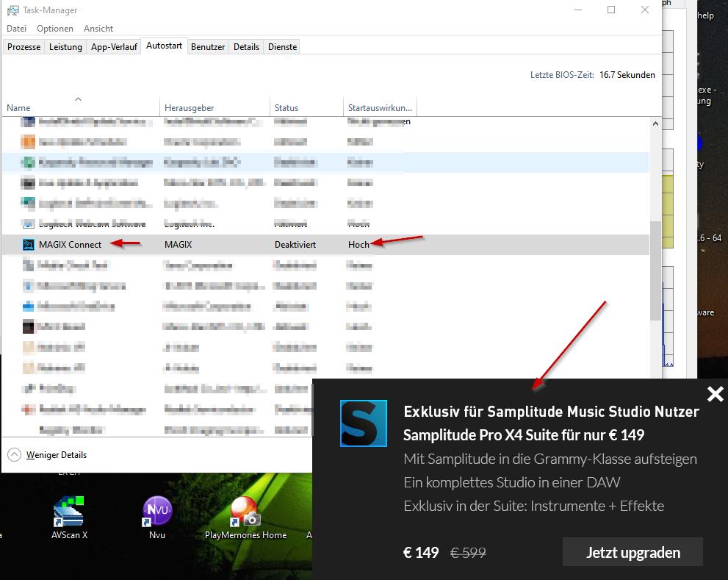Sort the list by the Name column
Screen dimensions: 728x580
pyautogui.click(x=80, y=108)
